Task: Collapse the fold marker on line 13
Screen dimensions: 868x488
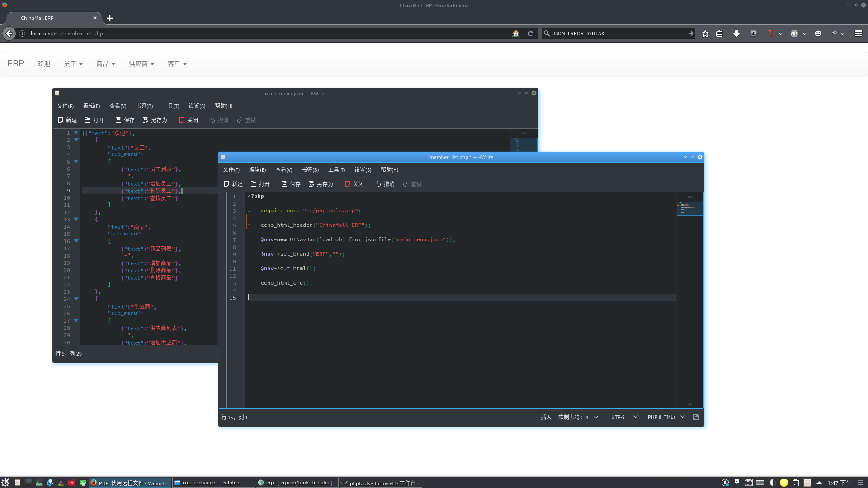Action: coord(76,219)
